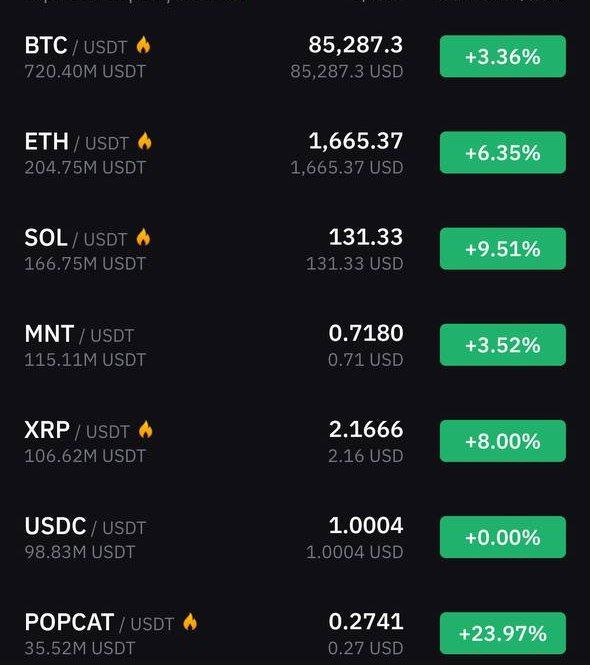
Task: Click the POPCAT price 0.2741
Action: (366, 622)
